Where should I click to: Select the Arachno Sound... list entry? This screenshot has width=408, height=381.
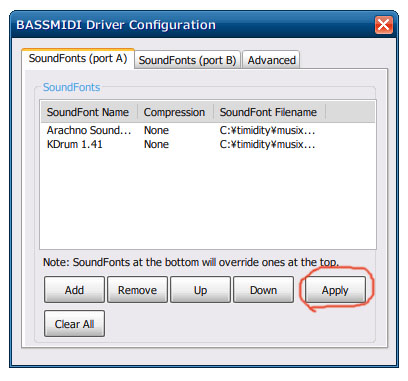(x=89, y=130)
